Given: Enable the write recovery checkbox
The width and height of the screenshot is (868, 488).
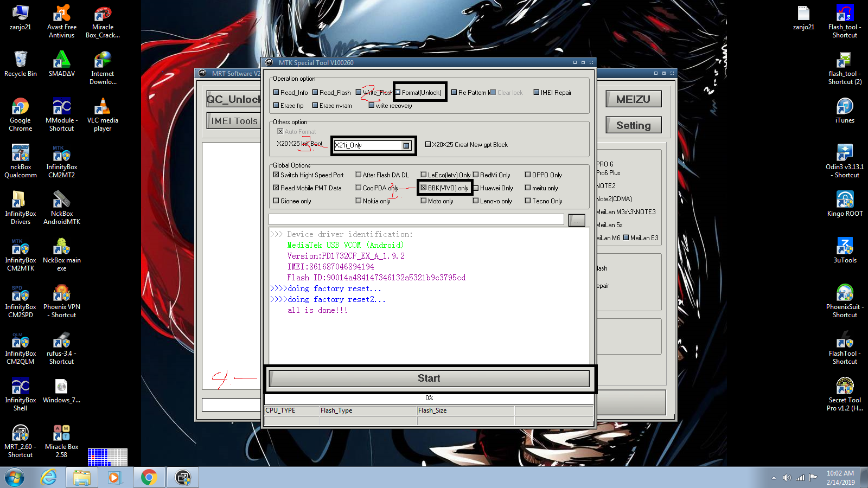Looking at the screenshot, I should click(372, 106).
